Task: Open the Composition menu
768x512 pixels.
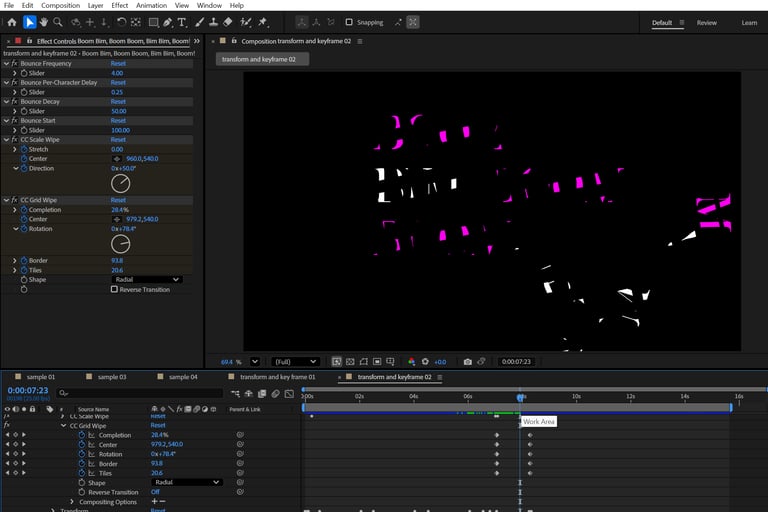Action: [60, 5]
